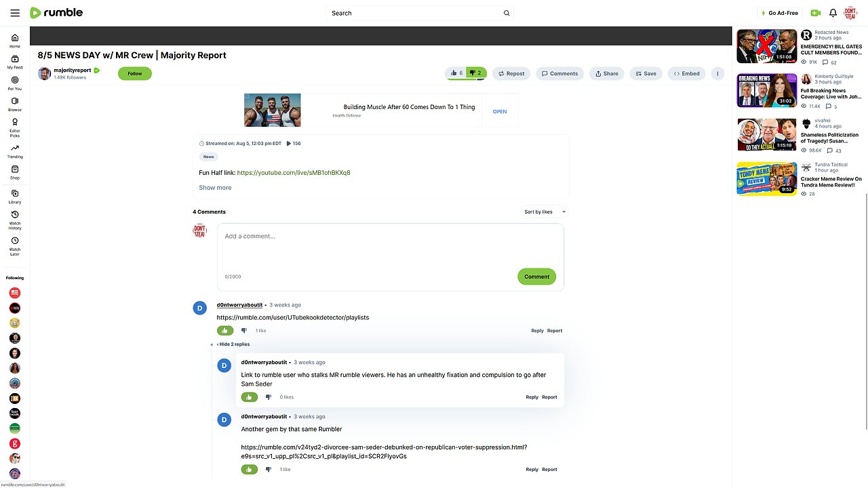This screenshot has width=868, height=488.
Task: Click the Go Ad-Free button
Action: coord(780,13)
